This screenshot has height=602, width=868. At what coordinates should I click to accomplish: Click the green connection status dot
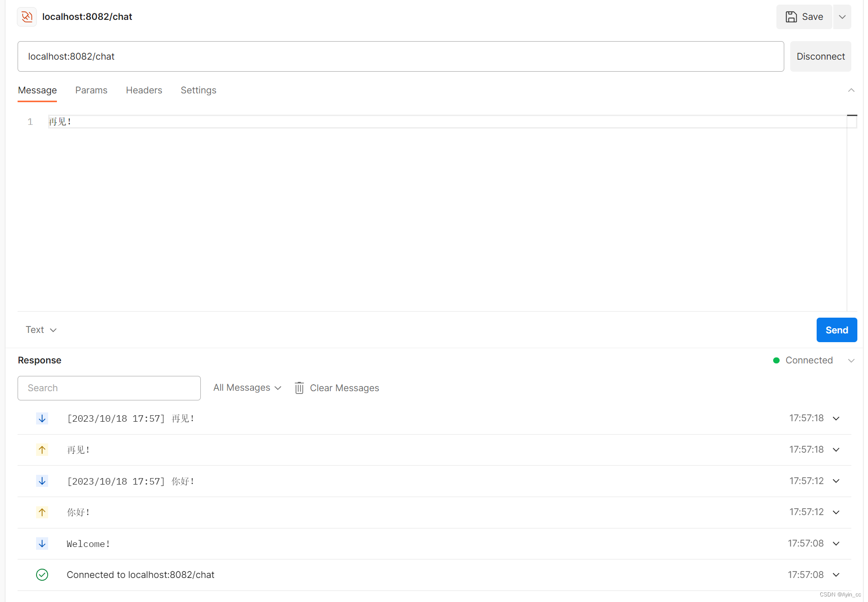(x=776, y=360)
